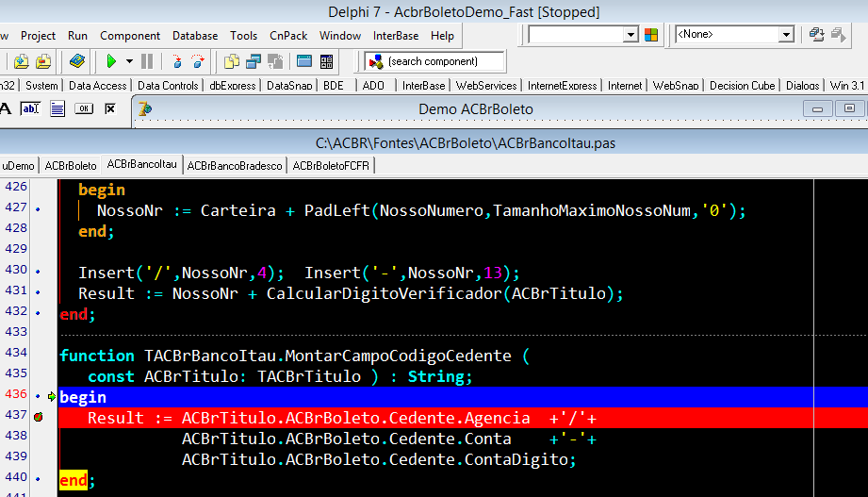Click the New Form icon
The height and width of the screenshot is (497, 868).
pos(303,61)
